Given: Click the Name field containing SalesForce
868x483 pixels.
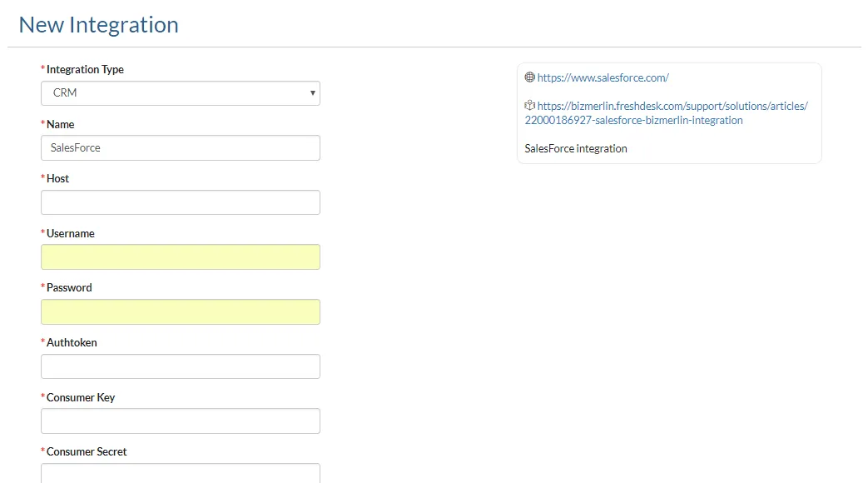Looking at the screenshot, I should pos(181,148).
